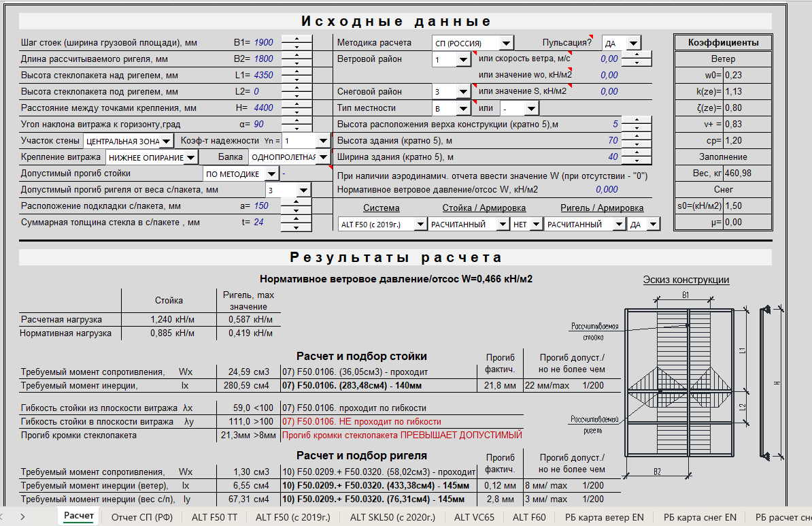Increase the structure top height with the up arrow
Screen dimensions: 812x526
tap(637, 120)
